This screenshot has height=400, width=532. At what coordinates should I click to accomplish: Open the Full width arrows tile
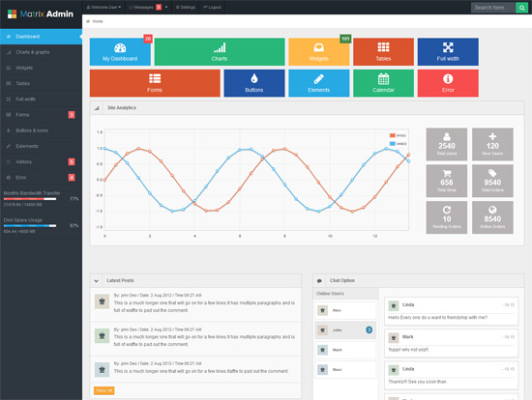click(448, 52)
